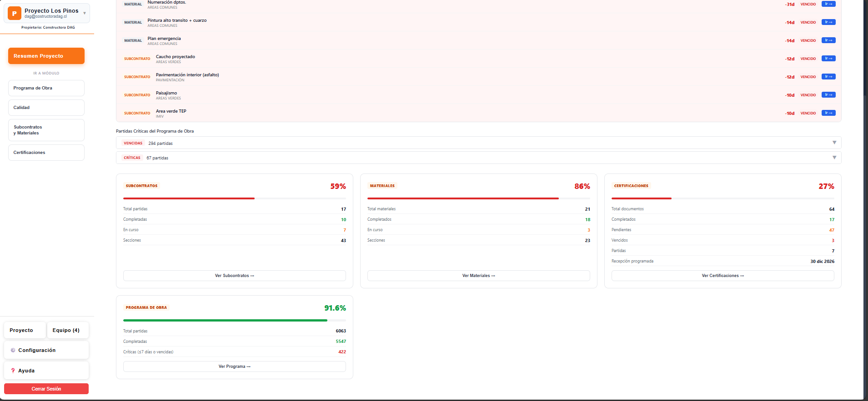Expand the Críticas 67 partidas row

[478, 158]
